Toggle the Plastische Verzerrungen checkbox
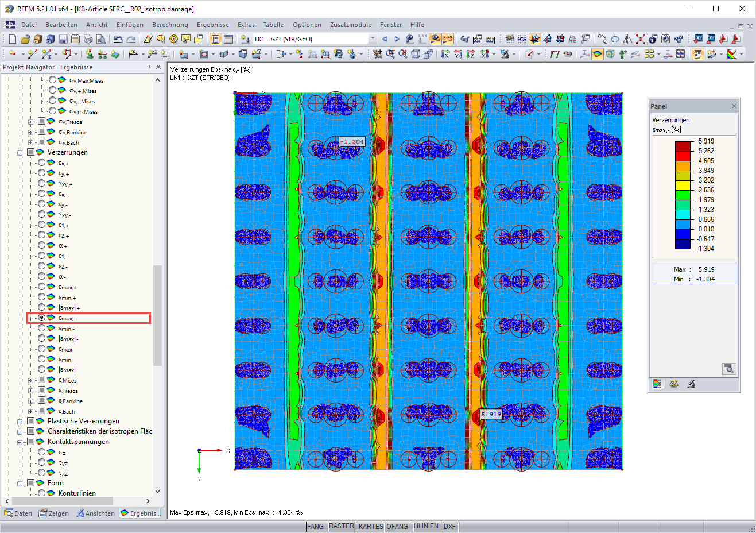Image resolution: width=756 pixels, height=533 pixels. coord(31,421)
